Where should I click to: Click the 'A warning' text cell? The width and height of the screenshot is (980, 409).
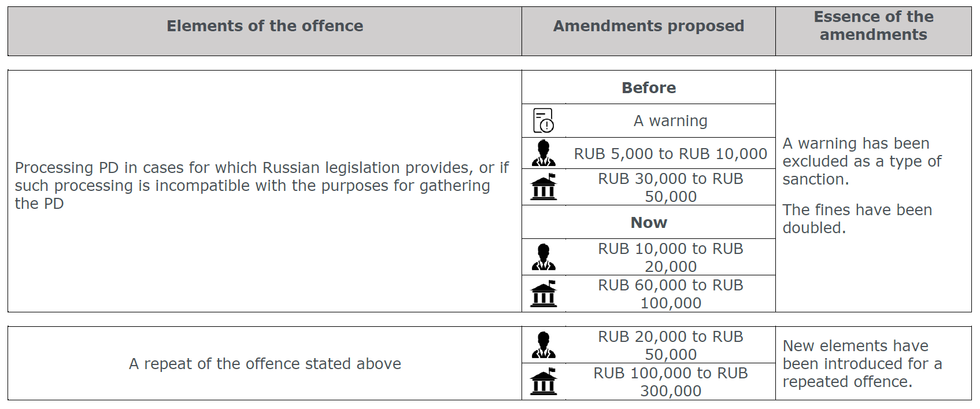point(670,120)
